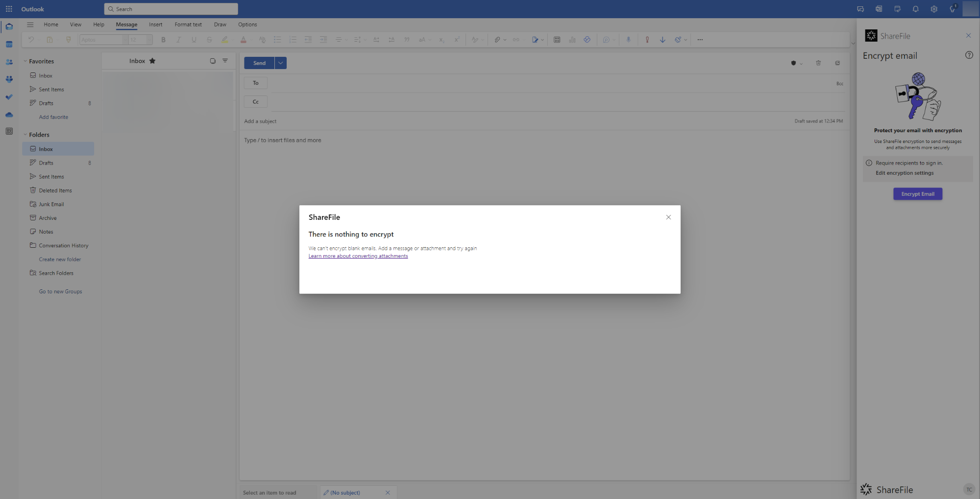The height and width of the screenshot is (499, 980).
Task: Apply the yellow text highlight color
Action: (x=224, y=40)
